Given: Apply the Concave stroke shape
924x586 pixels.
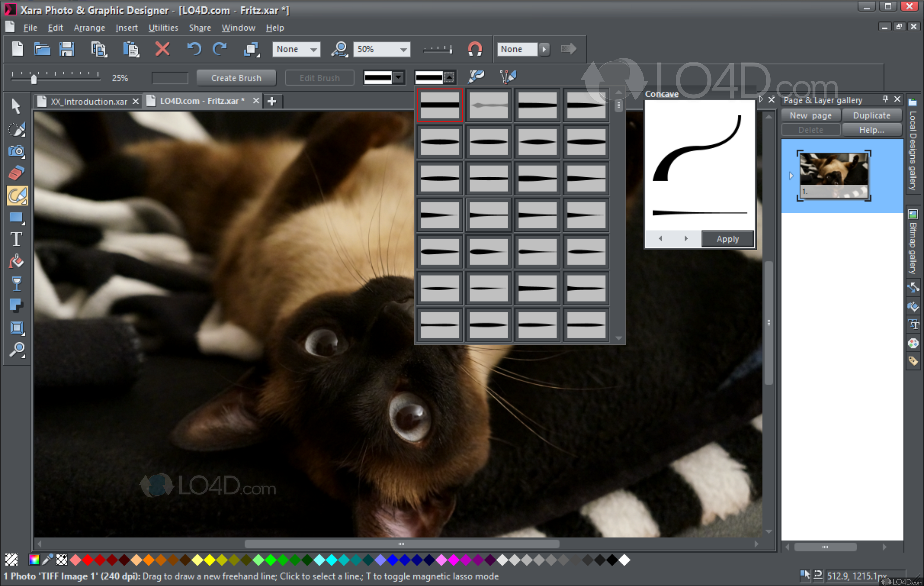Looking at the screenshot, I should [x=728, y=238].
